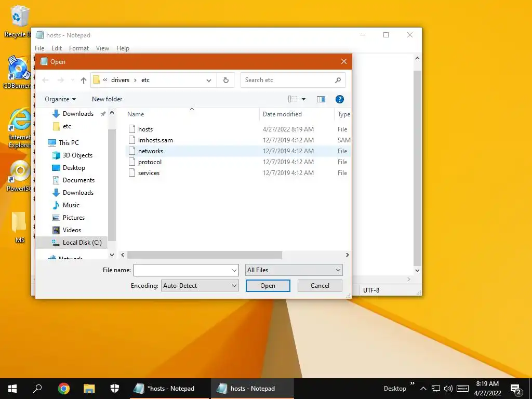This screenshot has width=532, height=399.
Task: Click the Cancel button
Action: (x=320, y=286)
